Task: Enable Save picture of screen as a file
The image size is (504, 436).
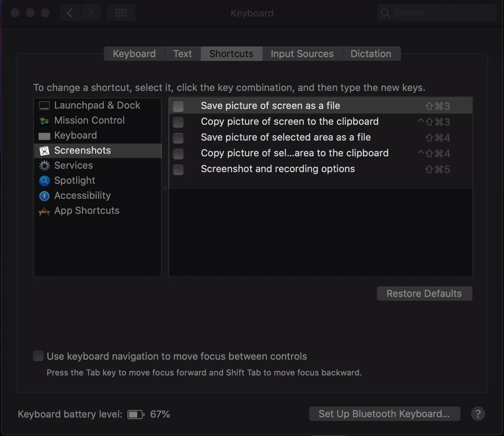Action: (178, 106)
